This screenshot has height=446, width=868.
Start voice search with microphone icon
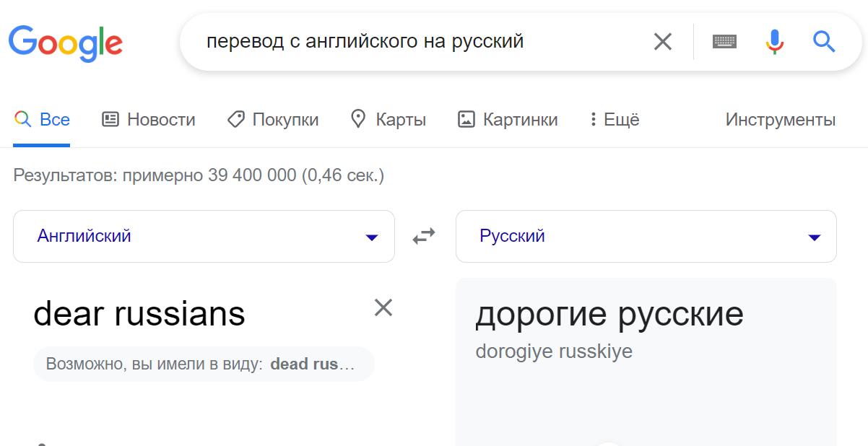(x=774, y=42)
